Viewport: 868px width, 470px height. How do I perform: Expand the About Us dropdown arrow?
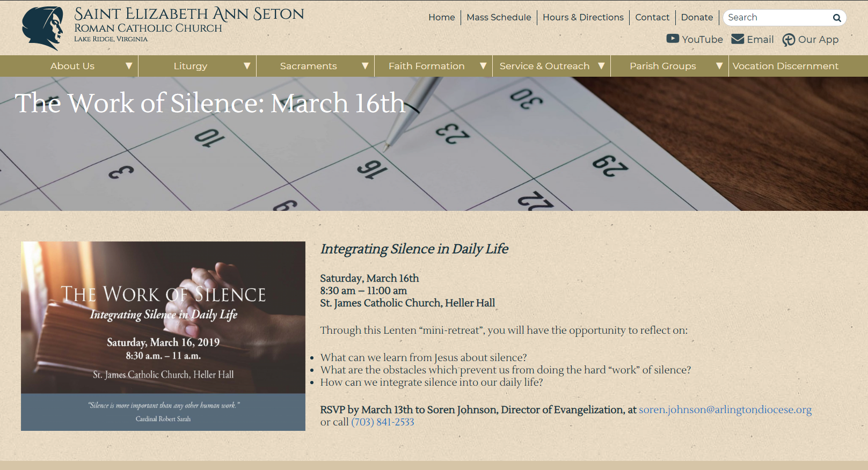(x=129, y=66)
